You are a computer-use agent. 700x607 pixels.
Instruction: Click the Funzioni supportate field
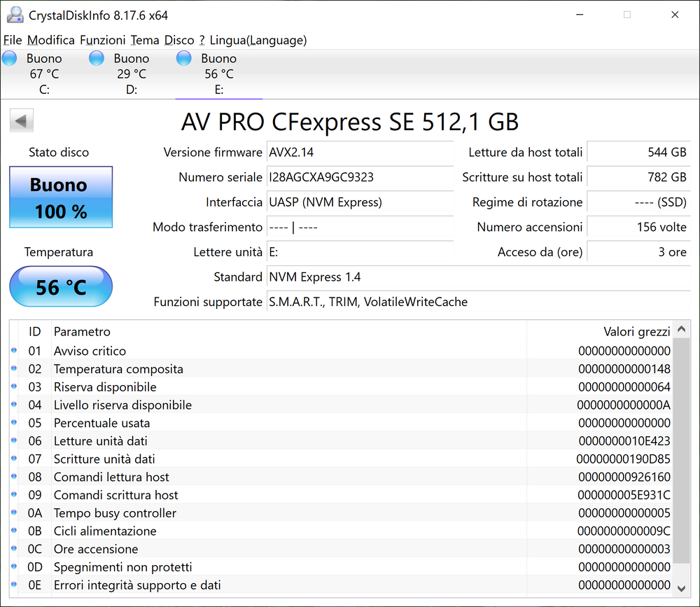tap(479, 302)
